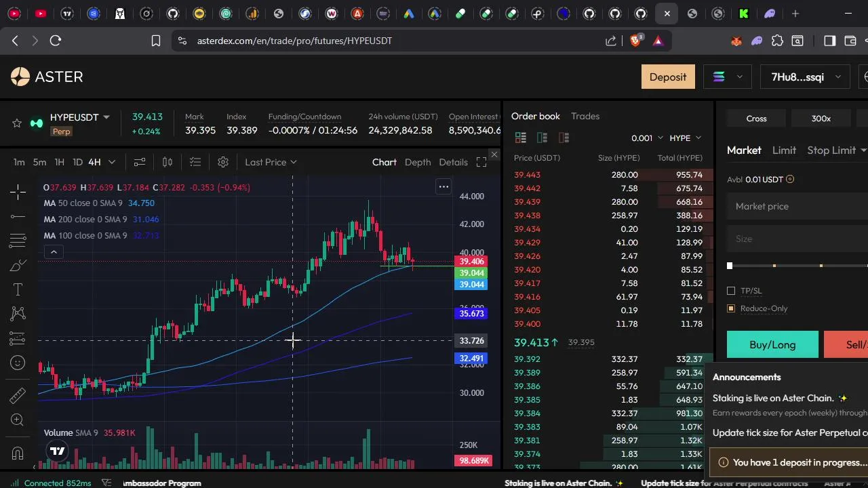This screenshot has width=868, height=488.
Task: Open the chart checklist display icon
Action: click(195, 162)
